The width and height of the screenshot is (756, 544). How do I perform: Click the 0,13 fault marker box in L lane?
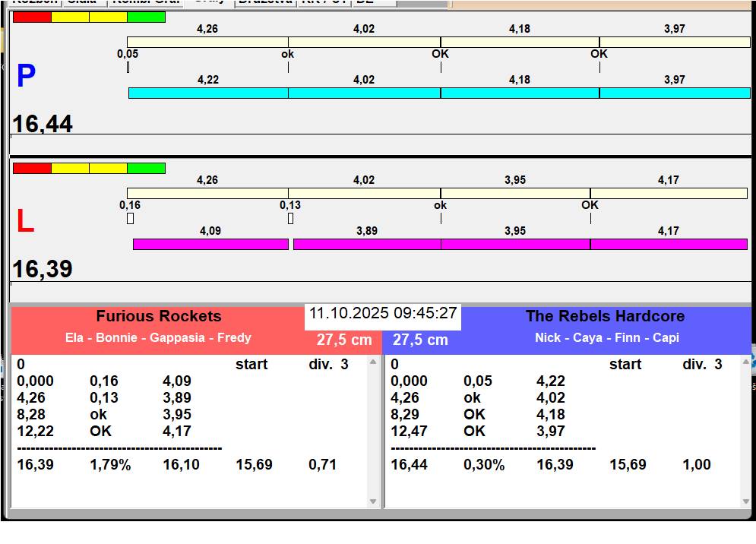pos(290,219)
